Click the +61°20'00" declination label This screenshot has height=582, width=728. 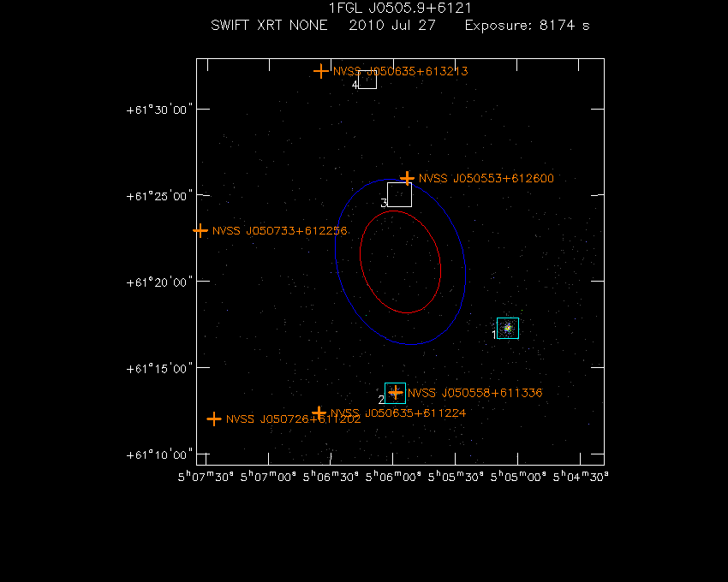click(x=159, y=282)
